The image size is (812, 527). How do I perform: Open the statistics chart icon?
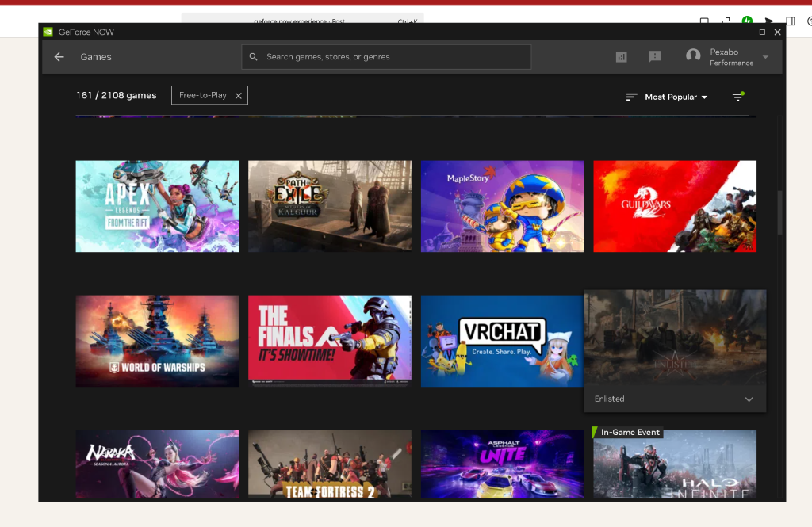tap(621, 57)
